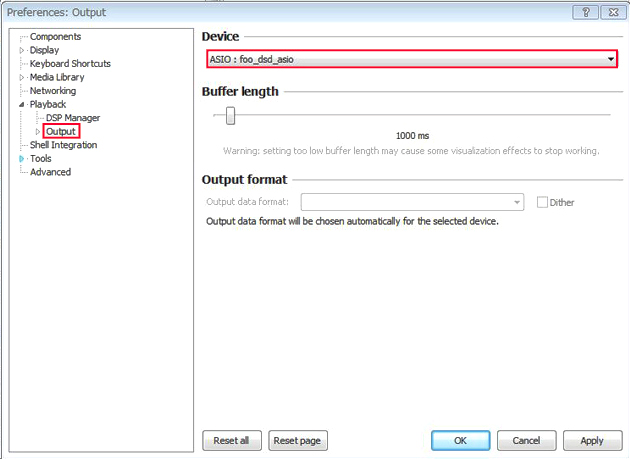Open the Networking preferences page
The height and width of the screenshot is (459, 630).
click(x=52, y=90)
